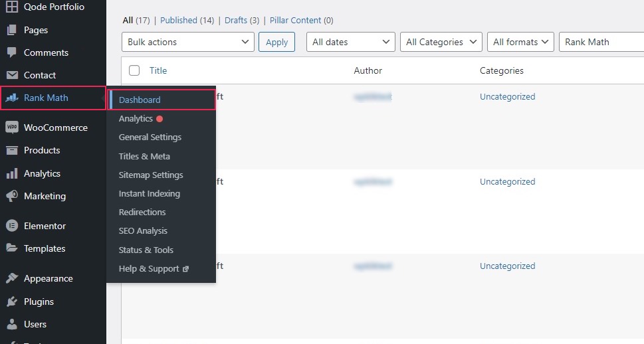The image size is (644, 344).
Task: Open Sitemap Settings submenu item
Action: pos(151,175)
